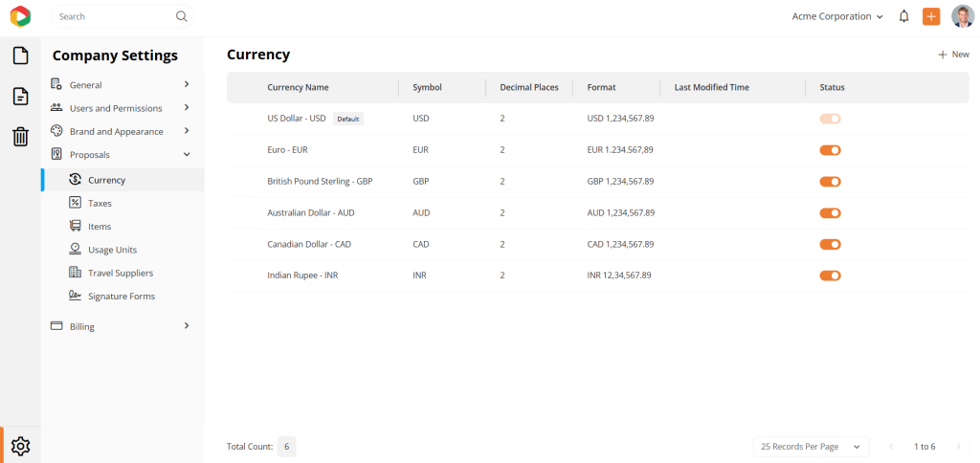Select the British Pound Sterling - GBP name
Viewport: 980px width, 463px height.
pos(320,181)
